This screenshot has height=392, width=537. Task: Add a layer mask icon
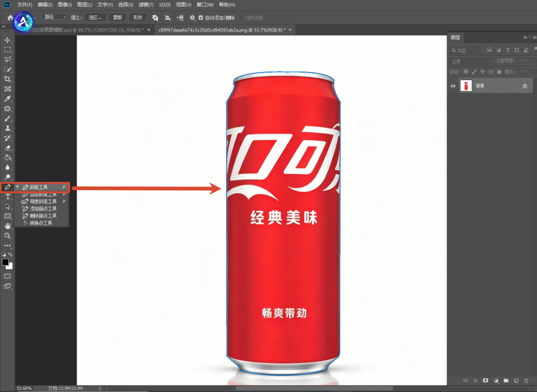(485, 380)
